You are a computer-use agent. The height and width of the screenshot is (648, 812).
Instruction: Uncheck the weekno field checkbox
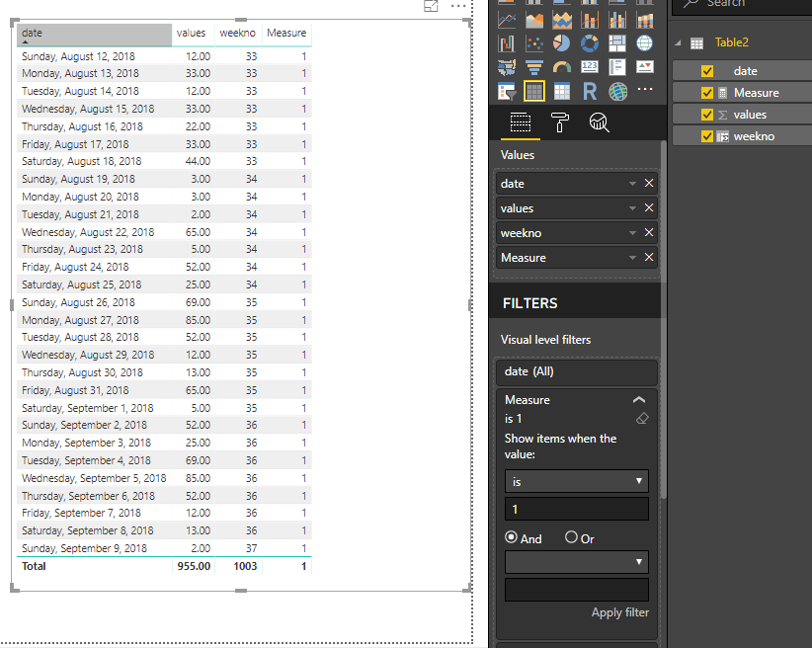pos(707,136)
